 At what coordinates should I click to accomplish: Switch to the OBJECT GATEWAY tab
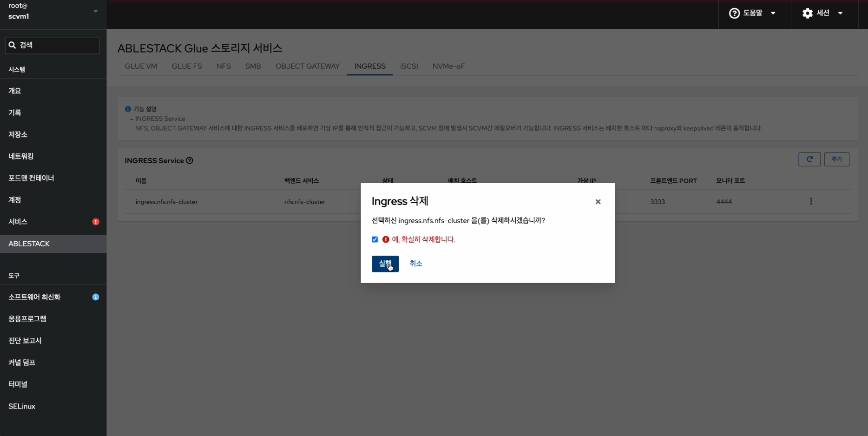pyautogui.click(x=307, y=66)
